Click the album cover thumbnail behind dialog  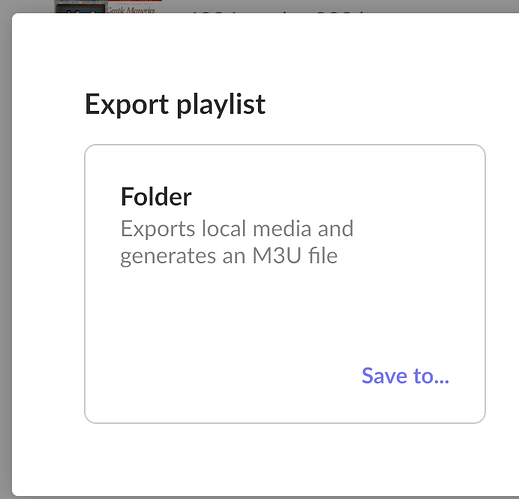click(81, 6)
